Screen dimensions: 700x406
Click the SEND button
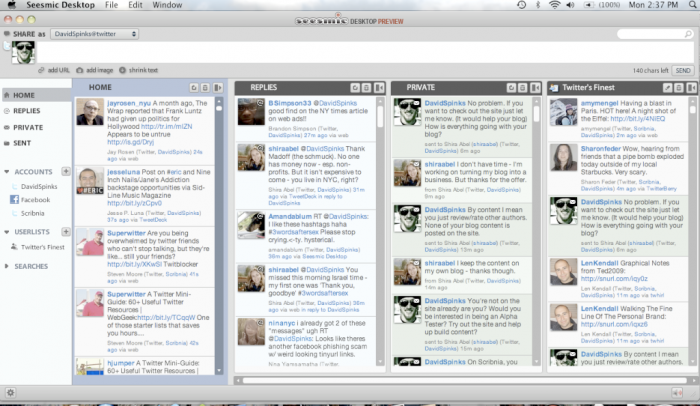683,71
